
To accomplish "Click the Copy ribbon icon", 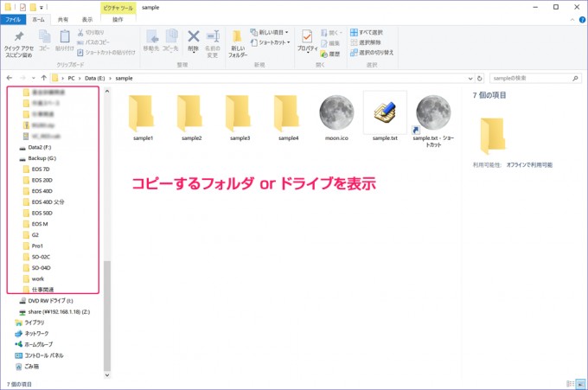I will point(44,41).
